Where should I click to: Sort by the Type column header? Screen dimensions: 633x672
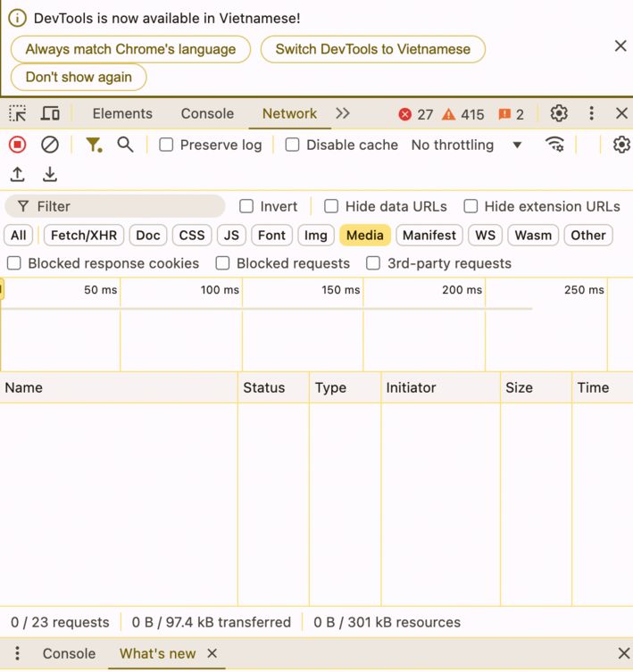345,387
